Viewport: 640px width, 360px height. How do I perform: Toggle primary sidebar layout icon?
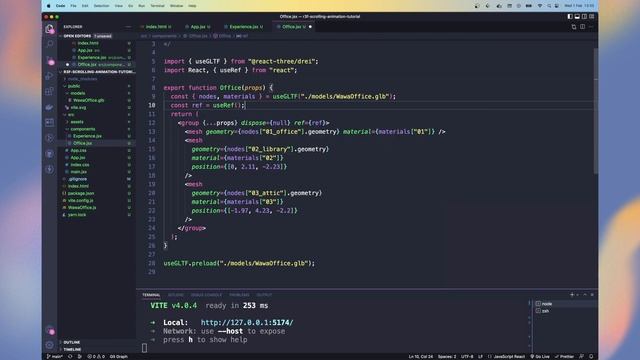(570, 17)
